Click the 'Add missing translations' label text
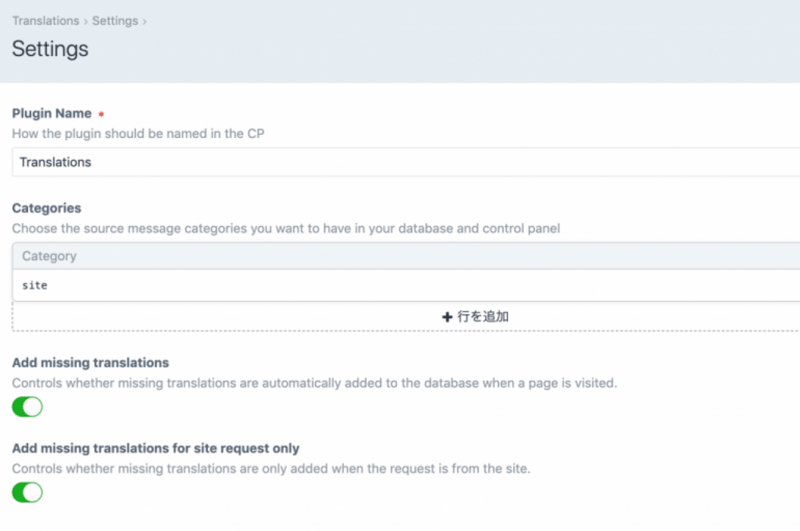Image resolution: width=800 pixels, height=531 pixels. coord(90,362)
